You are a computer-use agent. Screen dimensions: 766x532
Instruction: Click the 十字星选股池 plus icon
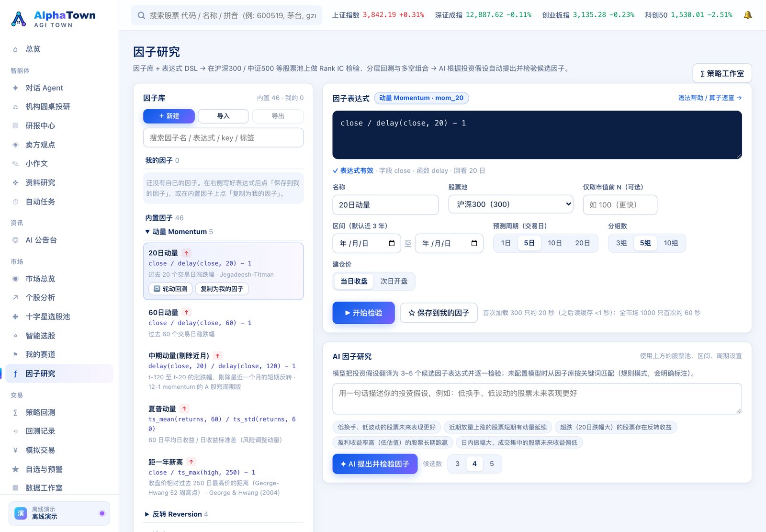tap(15, 317)
